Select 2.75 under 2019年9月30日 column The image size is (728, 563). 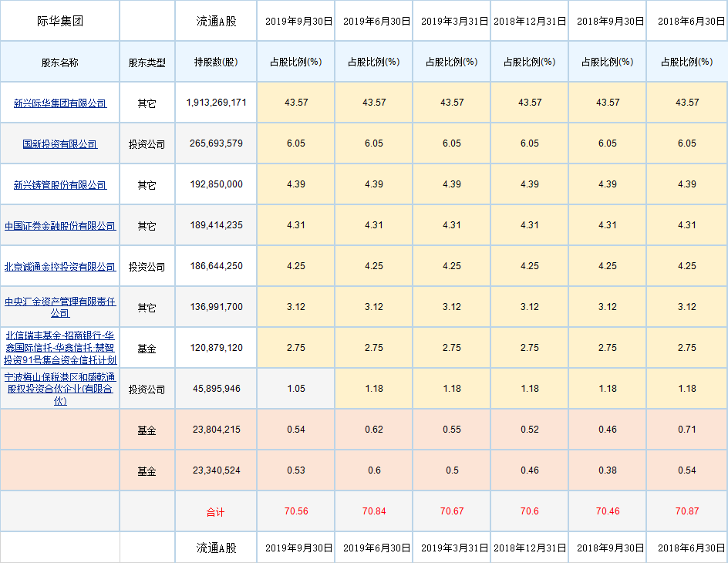coord(296,347)
